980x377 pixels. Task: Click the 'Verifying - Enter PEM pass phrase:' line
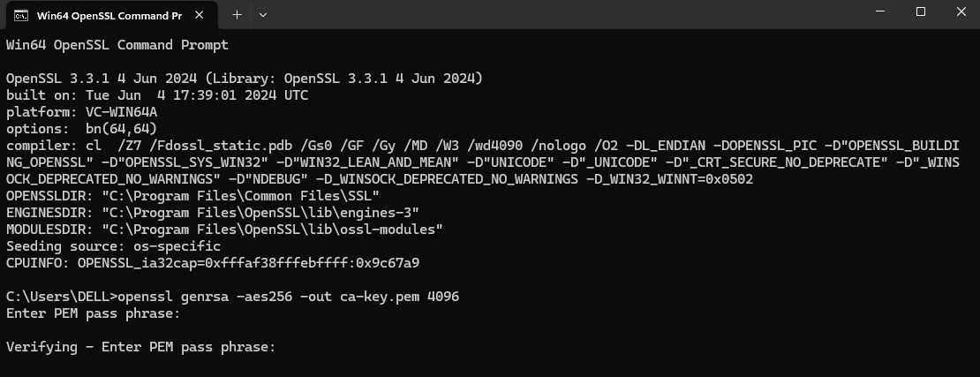[141, 347]
